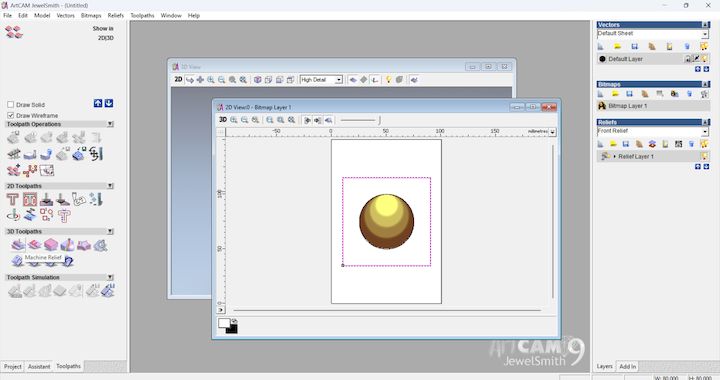Click the zoom-out magnifier in 2D View toolbar
720x380 pixels.
[x=245, y=120]
